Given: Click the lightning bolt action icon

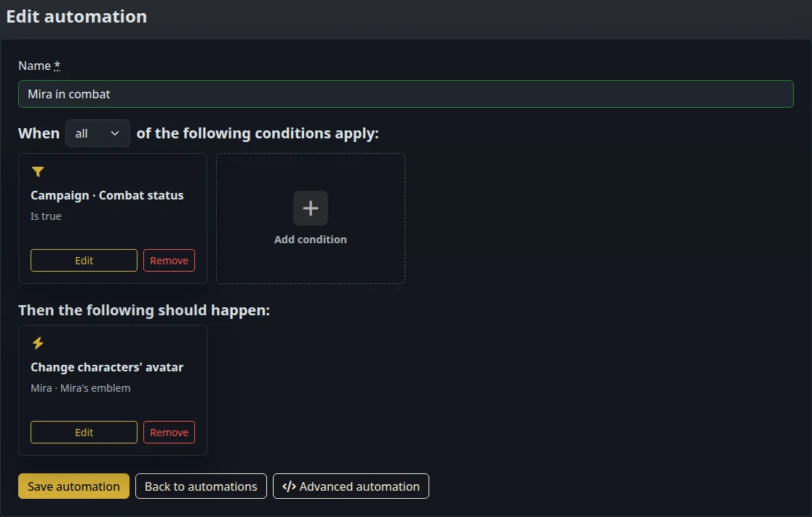Looking at the screenshot, I should coord(38,343).
